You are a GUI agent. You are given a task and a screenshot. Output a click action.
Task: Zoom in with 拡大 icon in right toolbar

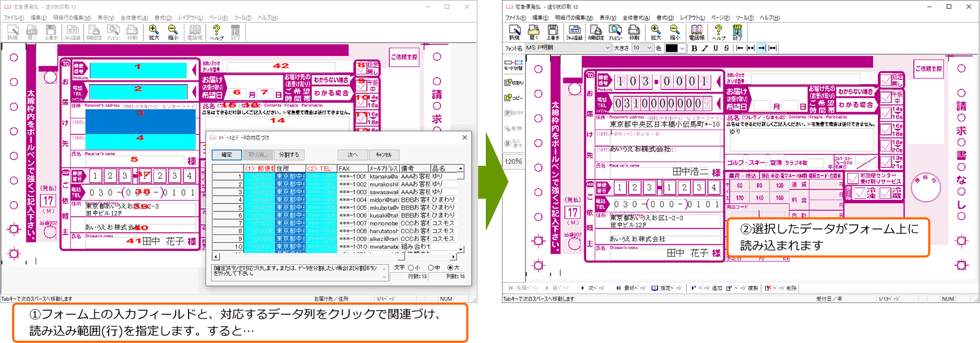click(x=655, y=32)
